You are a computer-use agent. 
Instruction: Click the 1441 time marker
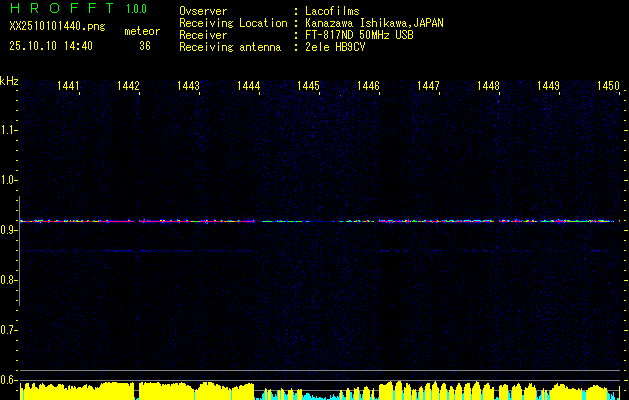69,87
